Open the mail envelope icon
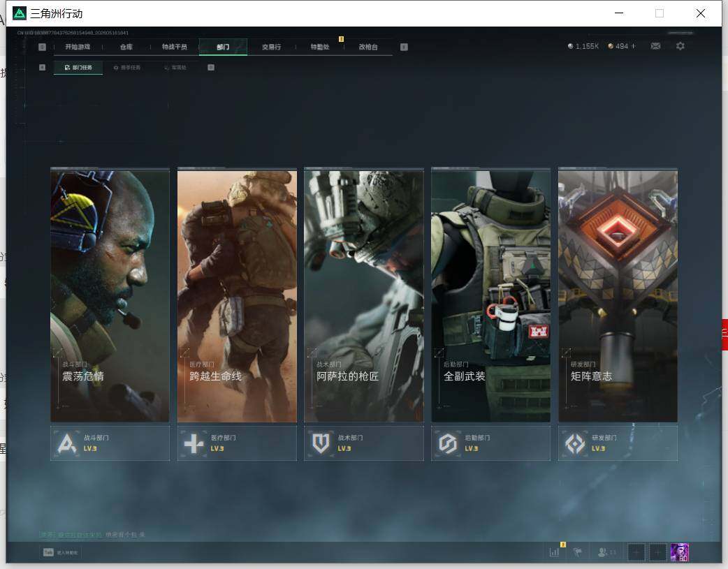Screen dimensions: 728x569 tap(655, 46)
